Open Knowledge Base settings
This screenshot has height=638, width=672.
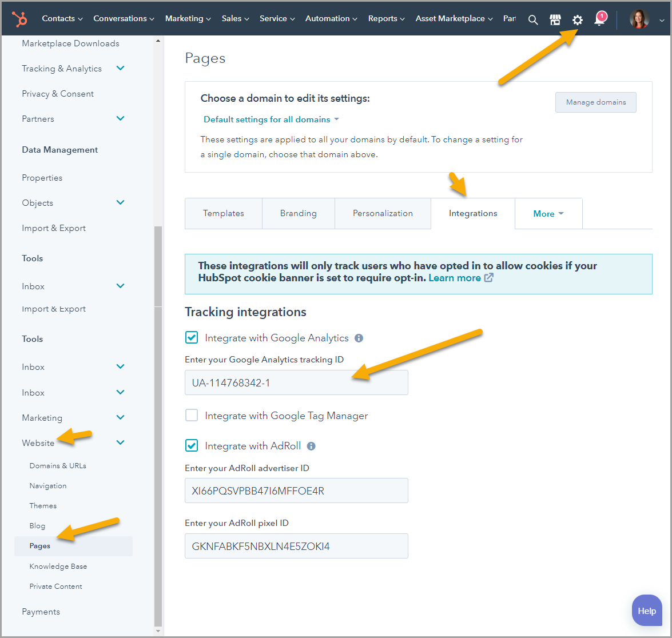coord(58,566)
